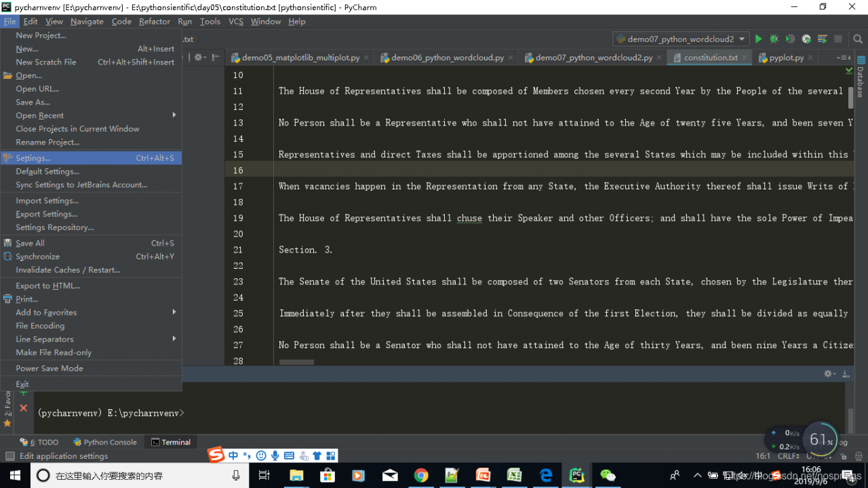Select Settings... in the File menu

pyautogui.click(x=91, y=158)
